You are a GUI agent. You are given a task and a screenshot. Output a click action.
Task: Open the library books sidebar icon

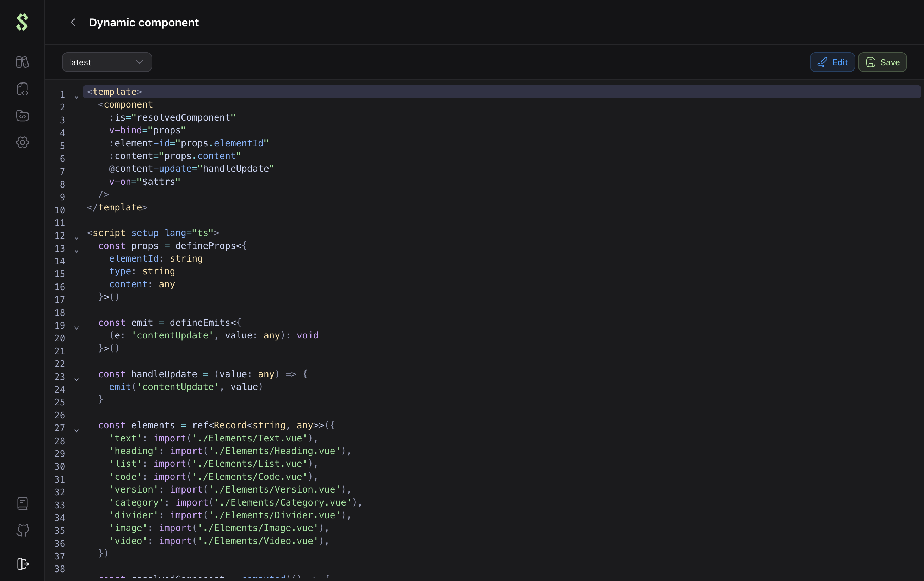tap(22, 62)
